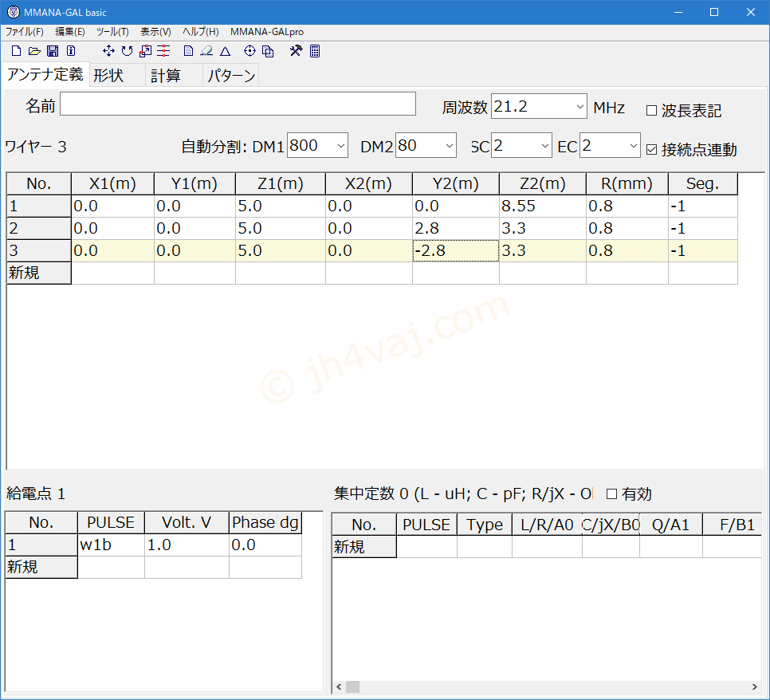Open the ファイル(F) menu
This screenshot has height=700, width=770.
[x=25, y=32]
